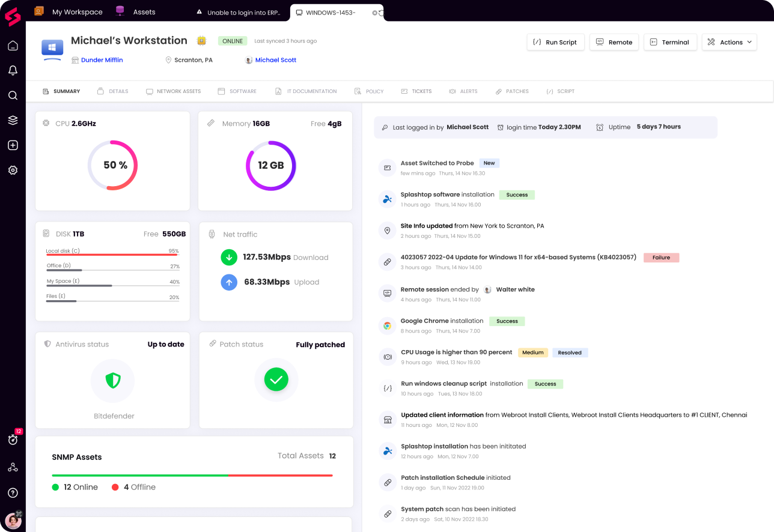Click the plus add icon in sidebar
774x532 pixels.
point(13,145)
